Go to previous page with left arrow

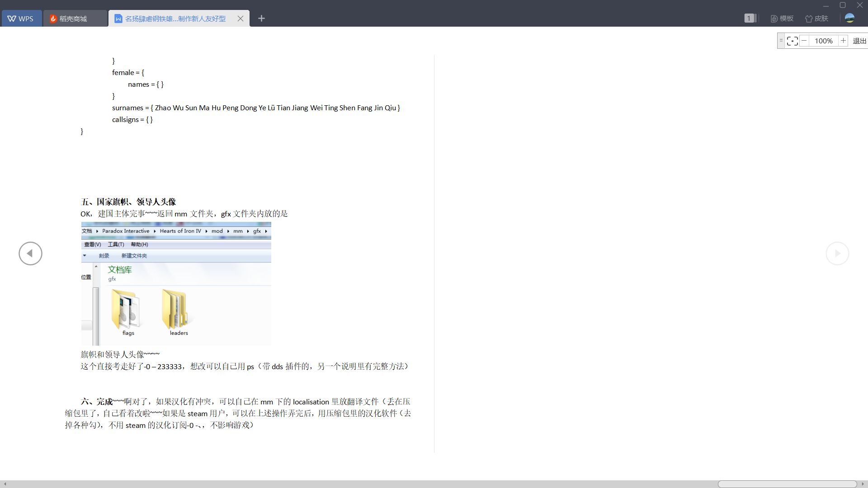click(x=30, y=253)
